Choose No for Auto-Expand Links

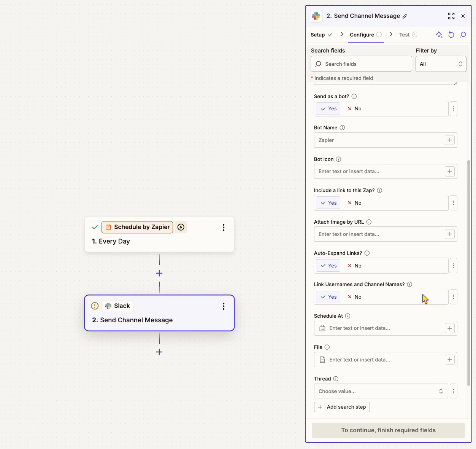tap(354, 266)
